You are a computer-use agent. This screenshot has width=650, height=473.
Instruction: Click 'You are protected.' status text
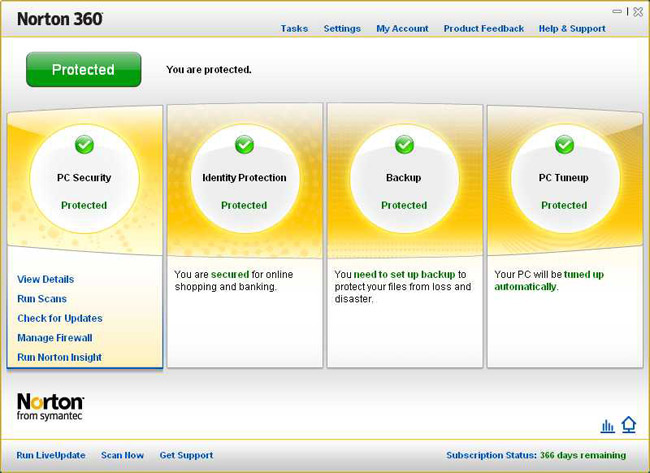tap(209, 69)
